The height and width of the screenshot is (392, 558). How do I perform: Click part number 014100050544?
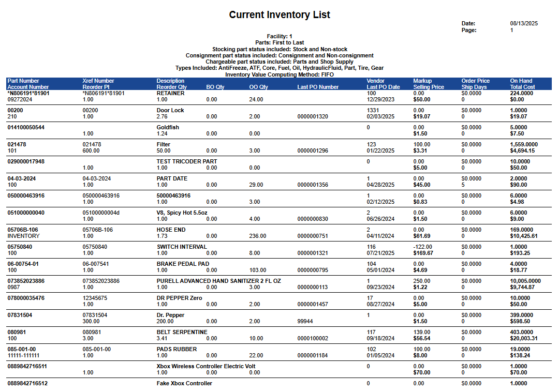pos(26,127)
